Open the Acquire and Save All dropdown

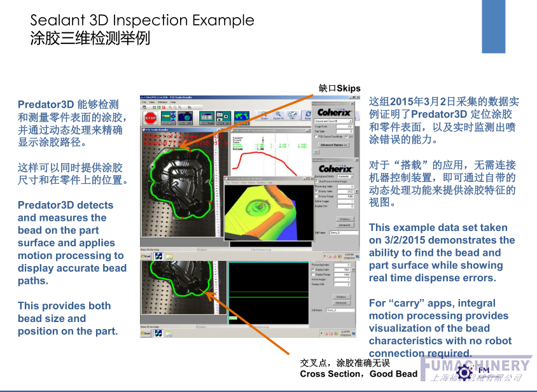click(x=335, y=121)
